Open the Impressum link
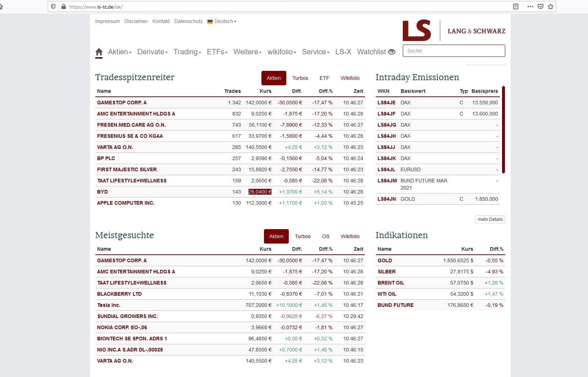Image resolution: width=588 pixels, height=377 pixels. click(x=108, y=21)
